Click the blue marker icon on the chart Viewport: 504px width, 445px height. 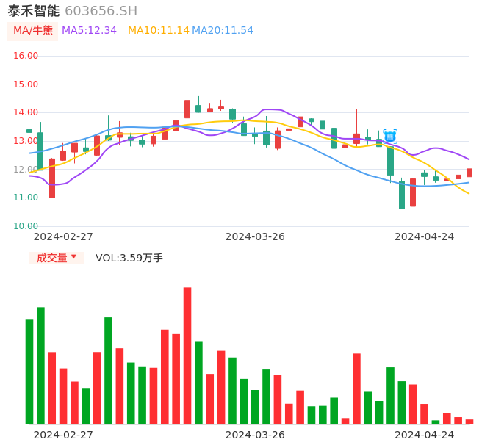pos(390,136)
